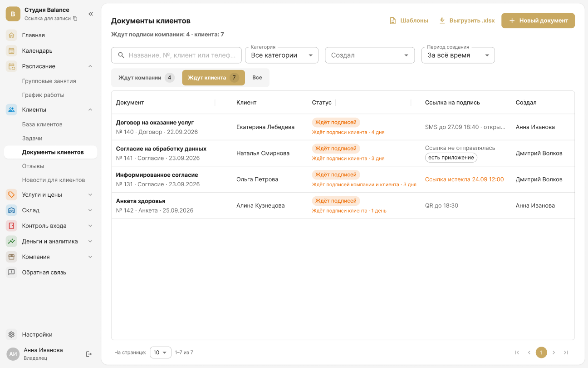Focus the document search field
The width and height of the screenshot is (588, 368).
click(x=176, y=55)
